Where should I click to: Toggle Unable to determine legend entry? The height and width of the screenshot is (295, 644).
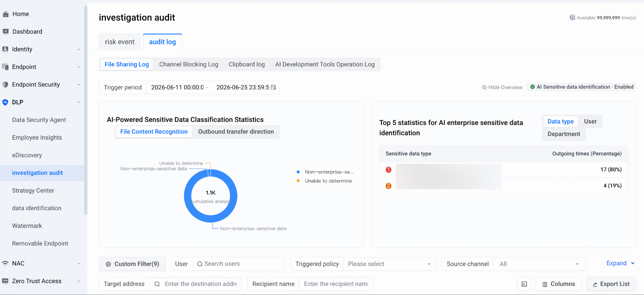tap(324, 181)
